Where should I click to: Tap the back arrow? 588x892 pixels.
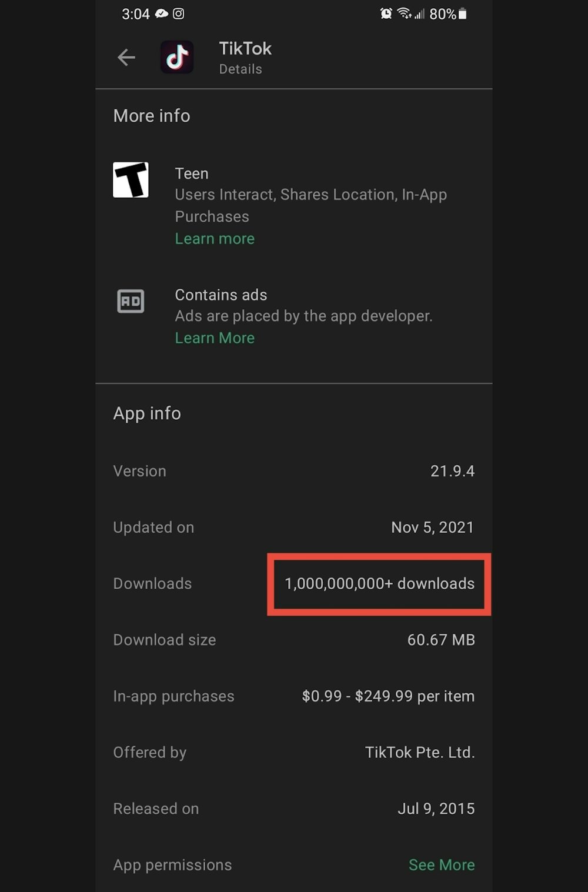coord(126,58)
